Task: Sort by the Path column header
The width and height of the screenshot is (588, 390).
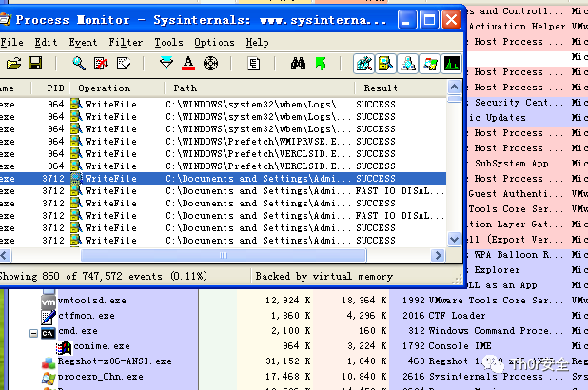Action: (260, 88)
